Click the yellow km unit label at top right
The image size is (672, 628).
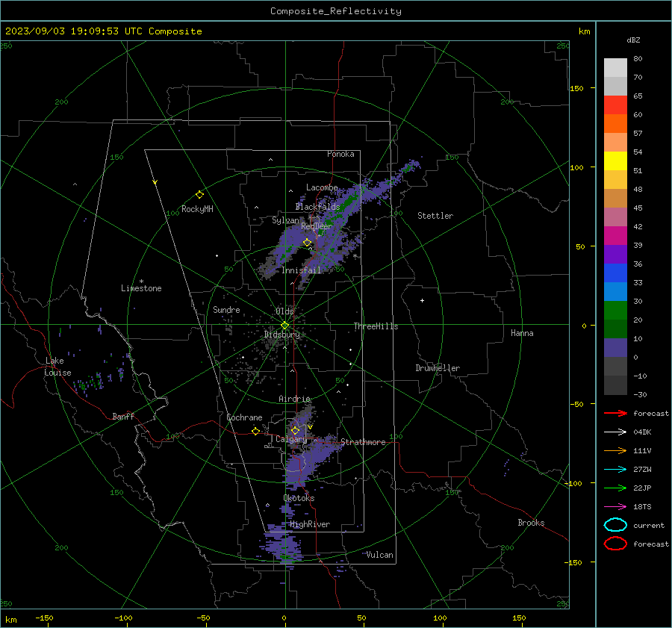click(584, 31)
